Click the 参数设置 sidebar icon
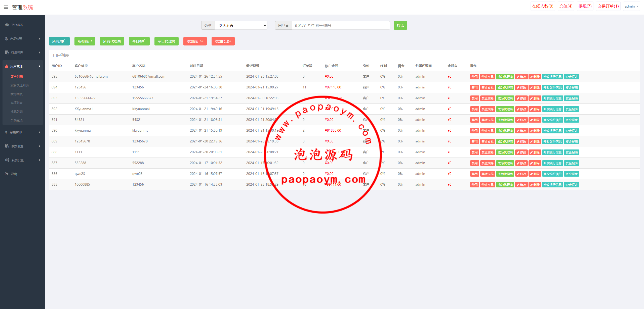 tap(7, 146)
